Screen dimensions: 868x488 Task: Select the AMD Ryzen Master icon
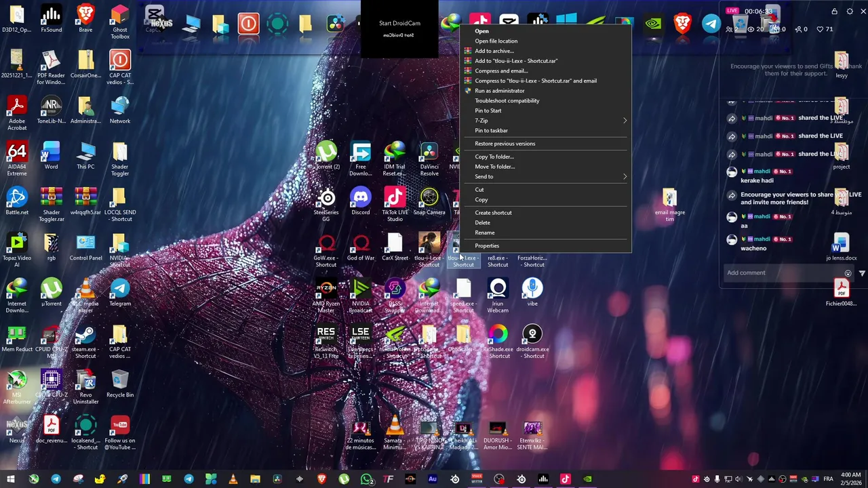point(326,295)
